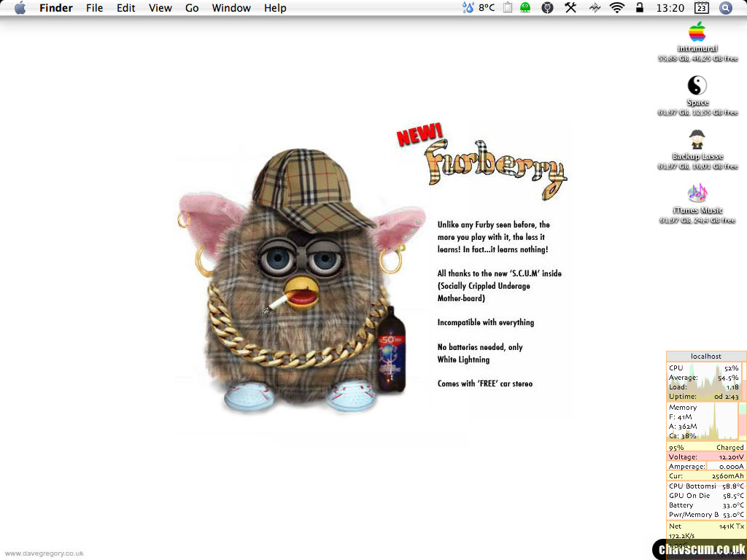Screen dimensions: 747x560
Task: Click the Voltage 12.201V row
Action: tap(706, 457)
